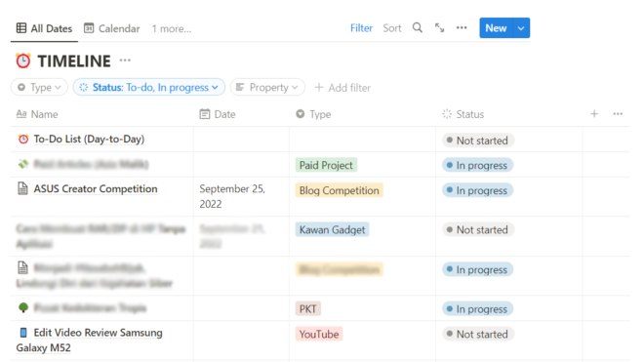Open the three-dot view options menu

pyautogui.click(x=462, y=28)
